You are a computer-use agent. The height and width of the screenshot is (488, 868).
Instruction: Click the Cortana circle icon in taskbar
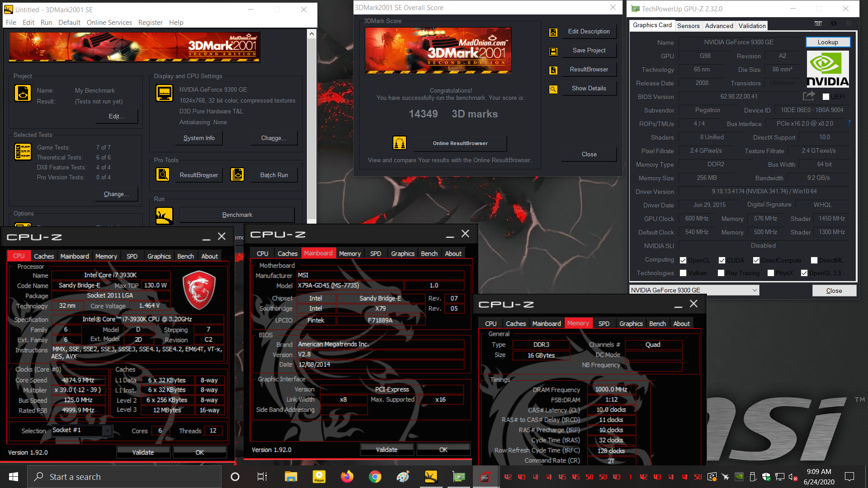pyautogui.click(x=235, y=477)
